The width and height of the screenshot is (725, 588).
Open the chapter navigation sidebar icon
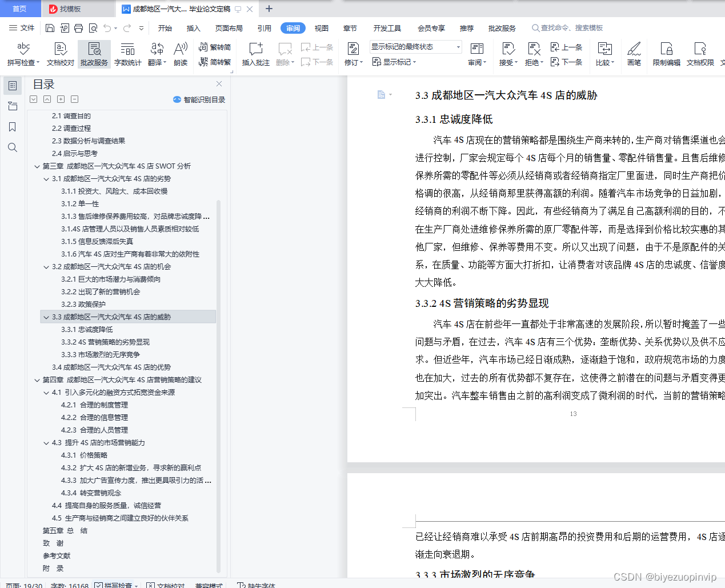(x=13, y=106)
